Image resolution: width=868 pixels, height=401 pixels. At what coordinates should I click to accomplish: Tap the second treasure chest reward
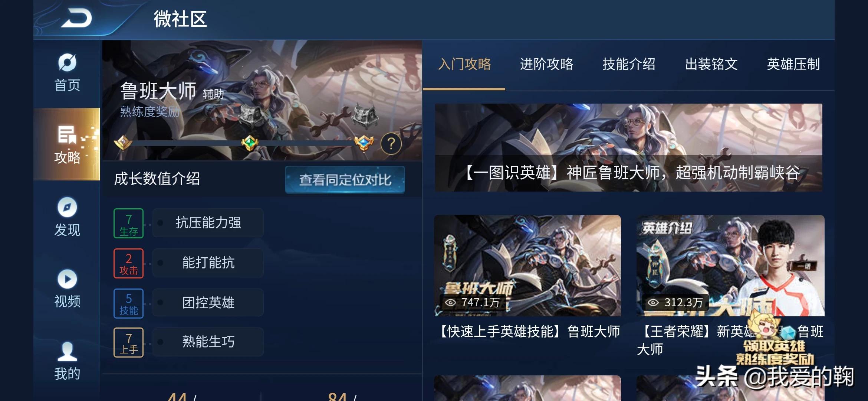(365, 115)
